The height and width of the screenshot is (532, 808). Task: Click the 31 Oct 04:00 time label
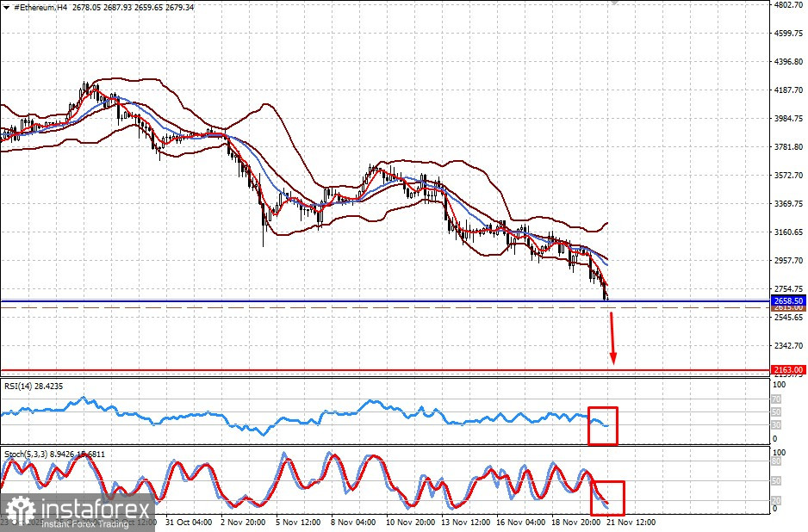[x=188, y=523]
